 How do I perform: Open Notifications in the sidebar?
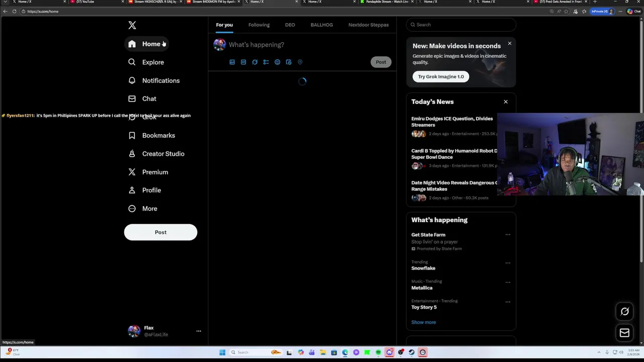point(153,80)
